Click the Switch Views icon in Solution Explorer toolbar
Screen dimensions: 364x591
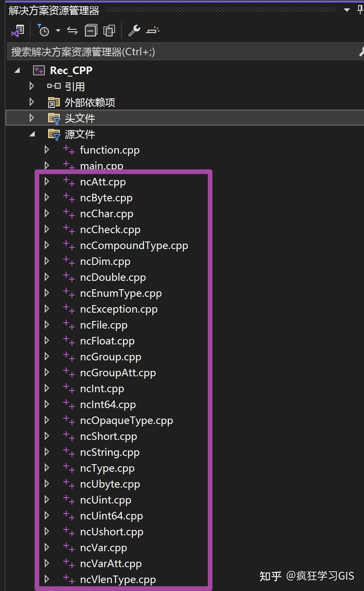tap(17, 30)
